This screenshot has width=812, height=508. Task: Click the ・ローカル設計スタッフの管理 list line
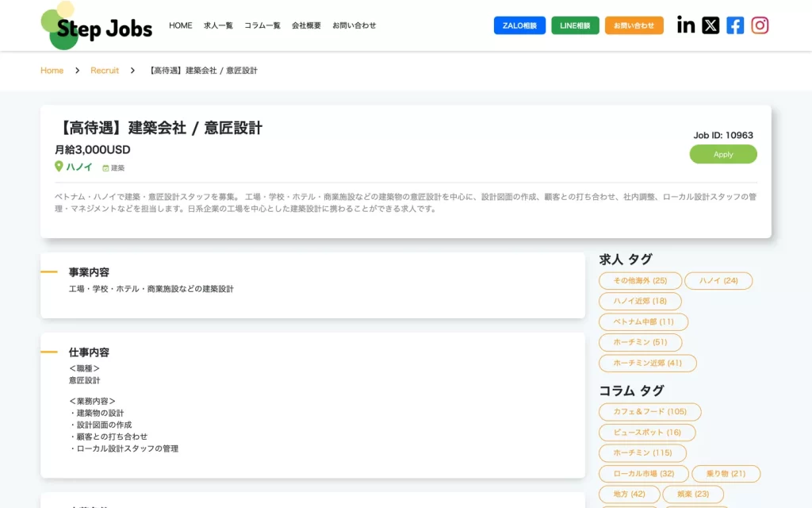coord(124,449)
